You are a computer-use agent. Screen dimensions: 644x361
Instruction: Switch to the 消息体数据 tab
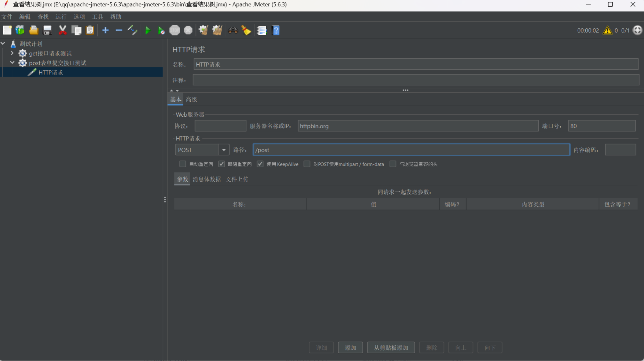pos(206,179)
